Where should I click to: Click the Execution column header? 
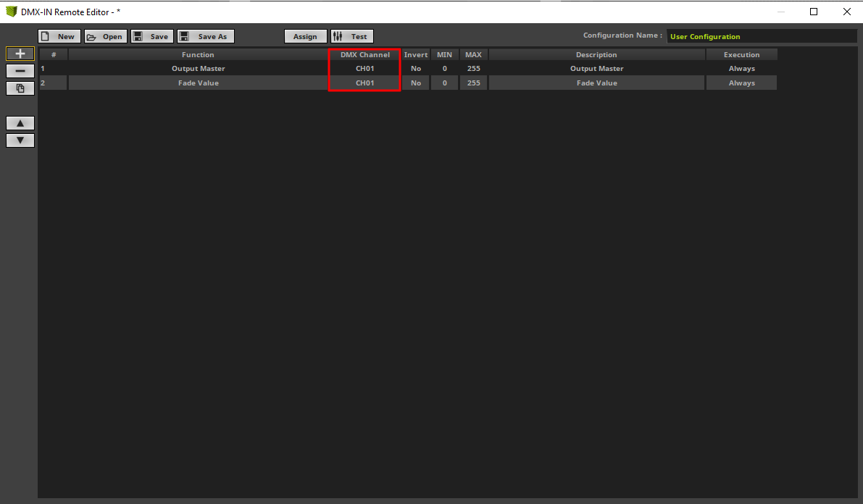tap(741, 54)
